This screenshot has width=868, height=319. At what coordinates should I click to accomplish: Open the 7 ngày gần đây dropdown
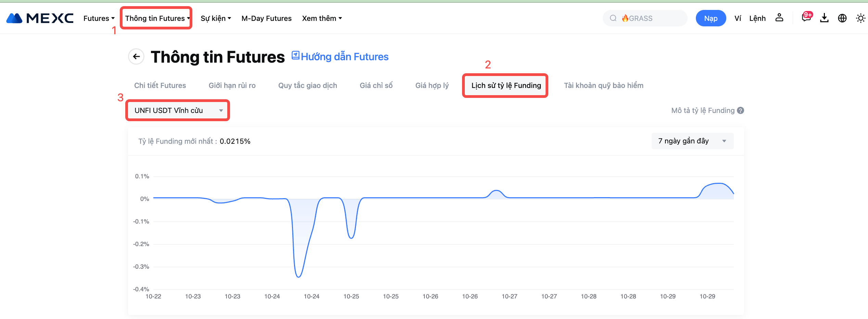coord(692,141)
